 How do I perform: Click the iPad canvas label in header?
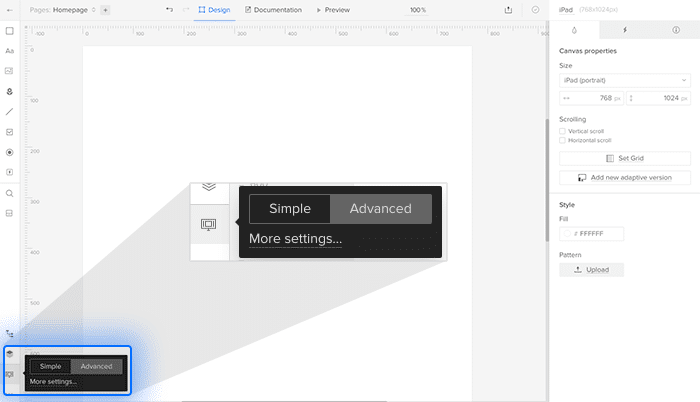click(566, 10)
